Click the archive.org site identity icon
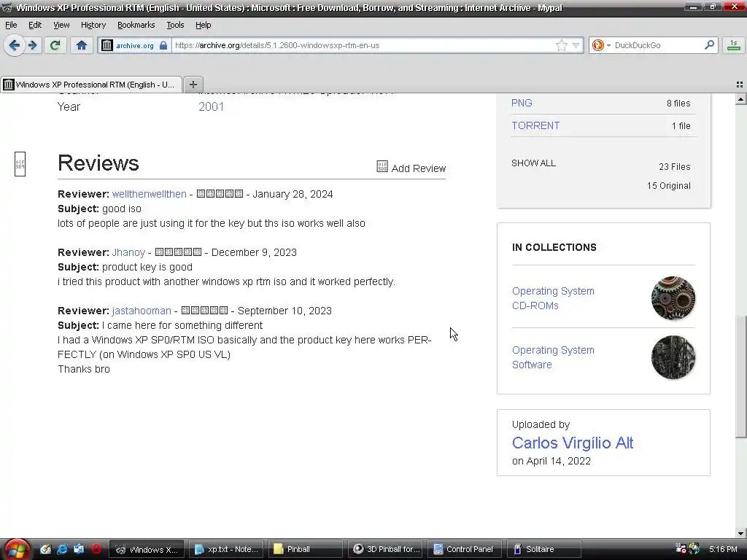 107,45
